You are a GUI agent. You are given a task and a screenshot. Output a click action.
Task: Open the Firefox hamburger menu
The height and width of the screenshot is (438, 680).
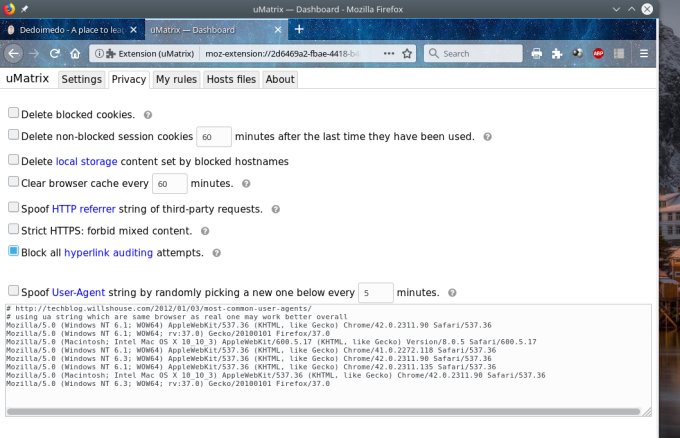tap(644, 53)
